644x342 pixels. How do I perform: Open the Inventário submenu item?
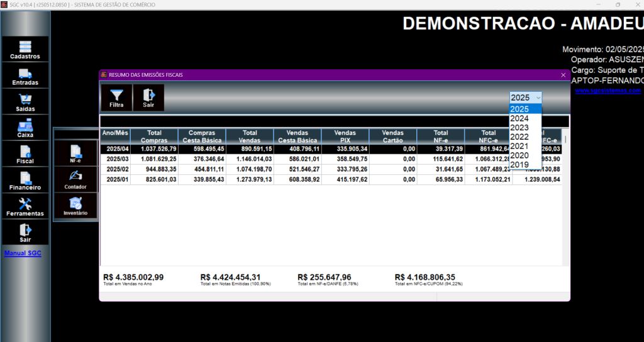click(75, 206)
